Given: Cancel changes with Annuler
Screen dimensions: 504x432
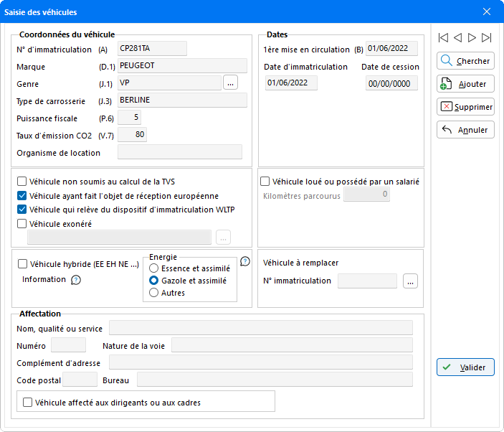Looking at the screenshot, I should 465,130.
